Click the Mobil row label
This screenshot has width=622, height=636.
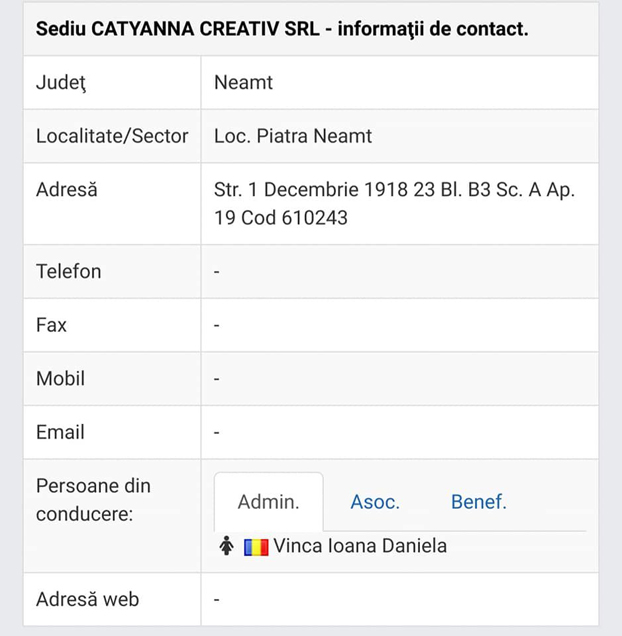pyautogui.click(x=60, y=379)
